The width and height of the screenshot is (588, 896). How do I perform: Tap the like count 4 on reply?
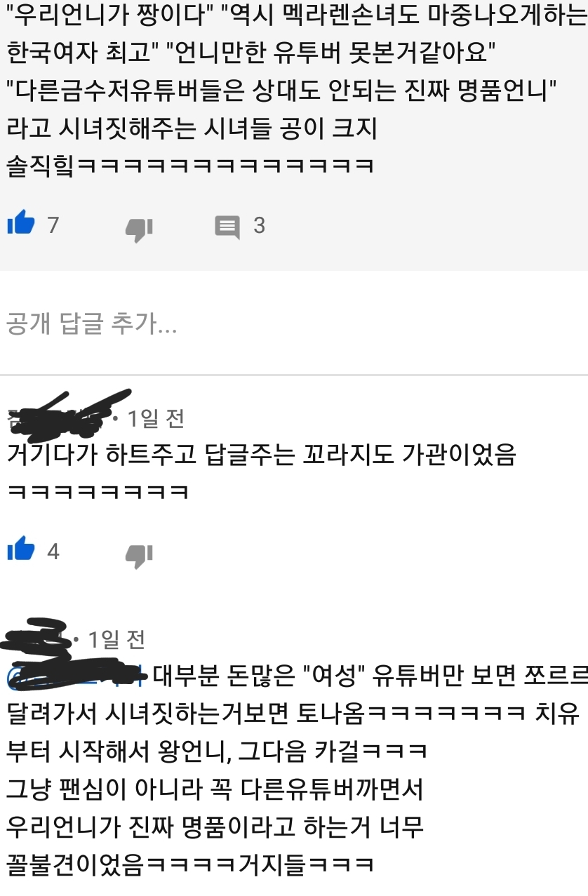53,551
